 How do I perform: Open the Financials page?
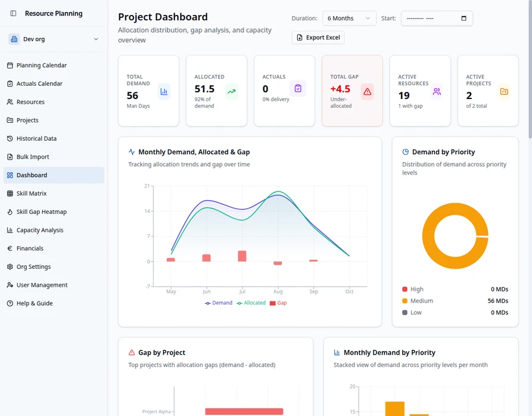54,249
